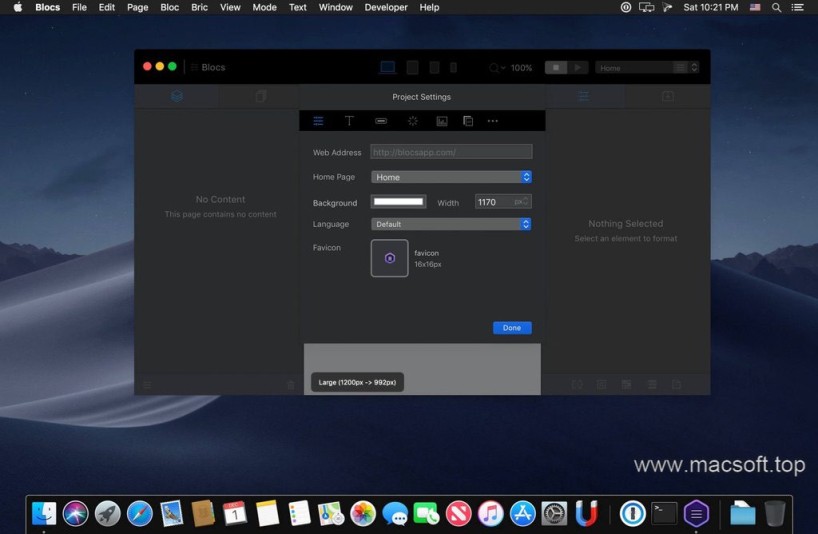Expand the Home Page dropdown
The width and height of the screenshot is (818, 534).
(451, 177)
